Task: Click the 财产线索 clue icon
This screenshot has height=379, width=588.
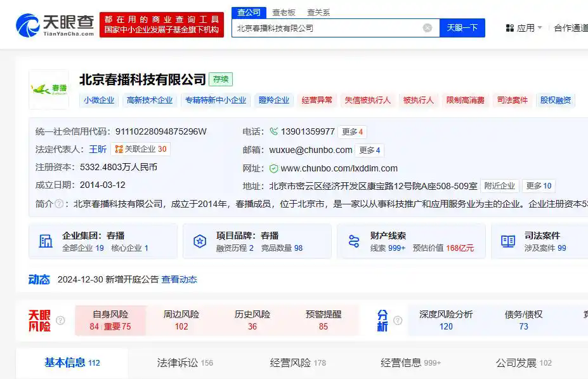Action: click(354, 241)
